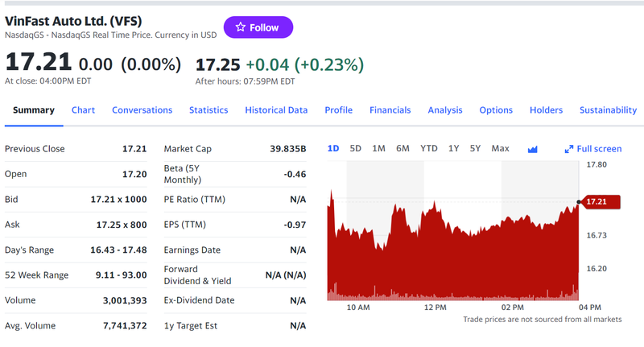
Task: Show the YTD chart range
Action: 429,148
